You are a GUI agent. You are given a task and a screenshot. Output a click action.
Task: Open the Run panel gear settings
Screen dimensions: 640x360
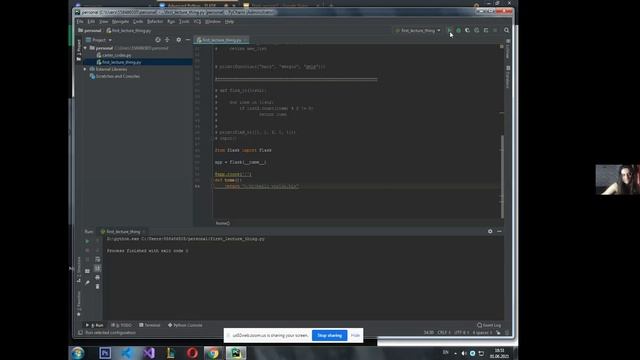tap(490, 231)
